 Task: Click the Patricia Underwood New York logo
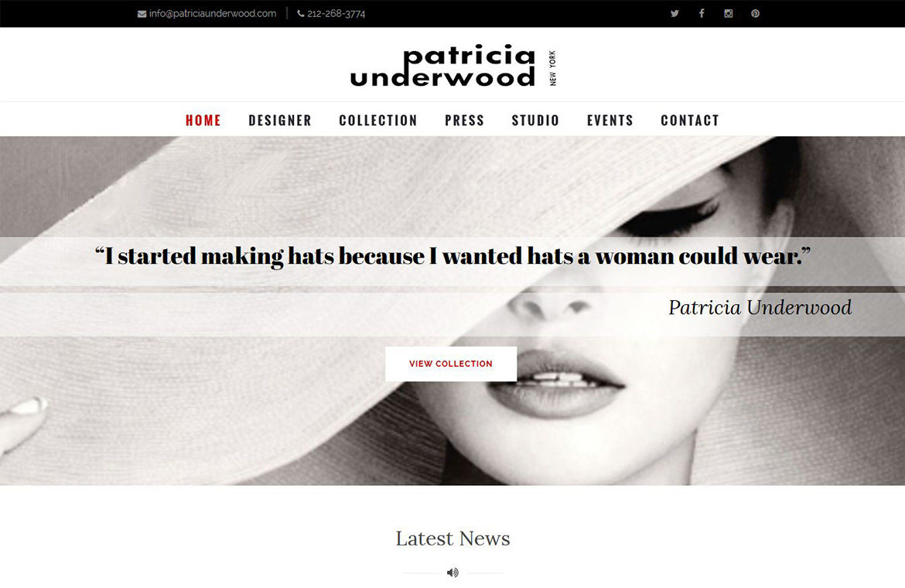tap(453, 66)
